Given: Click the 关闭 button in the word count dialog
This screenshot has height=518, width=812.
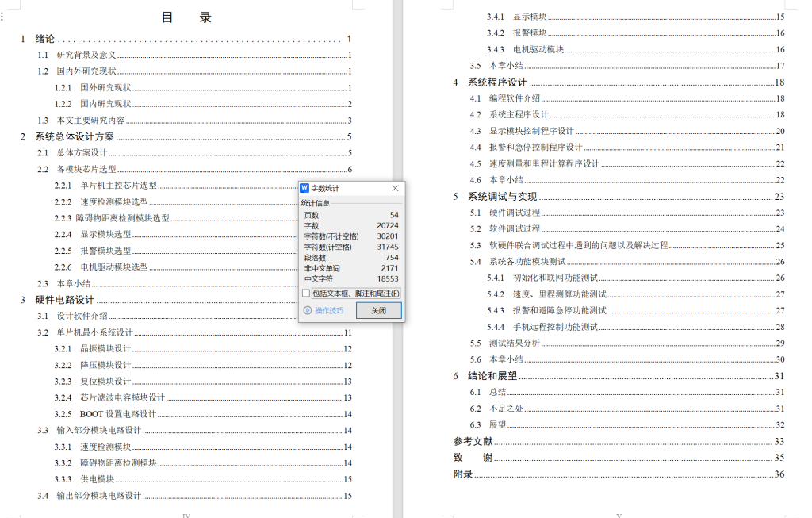Looking at the screenshot, I should 378,310.
